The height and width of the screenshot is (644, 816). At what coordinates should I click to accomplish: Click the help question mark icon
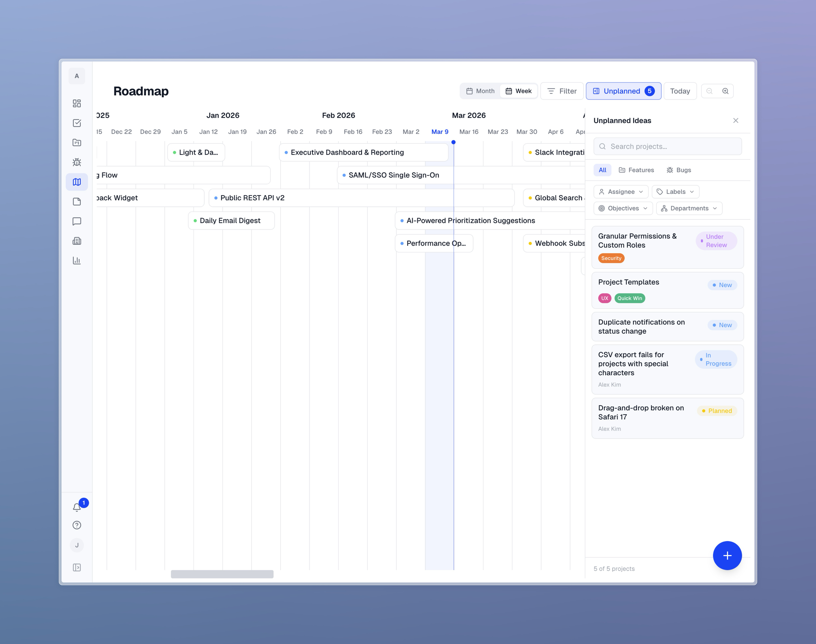click(x=77, y=525)
